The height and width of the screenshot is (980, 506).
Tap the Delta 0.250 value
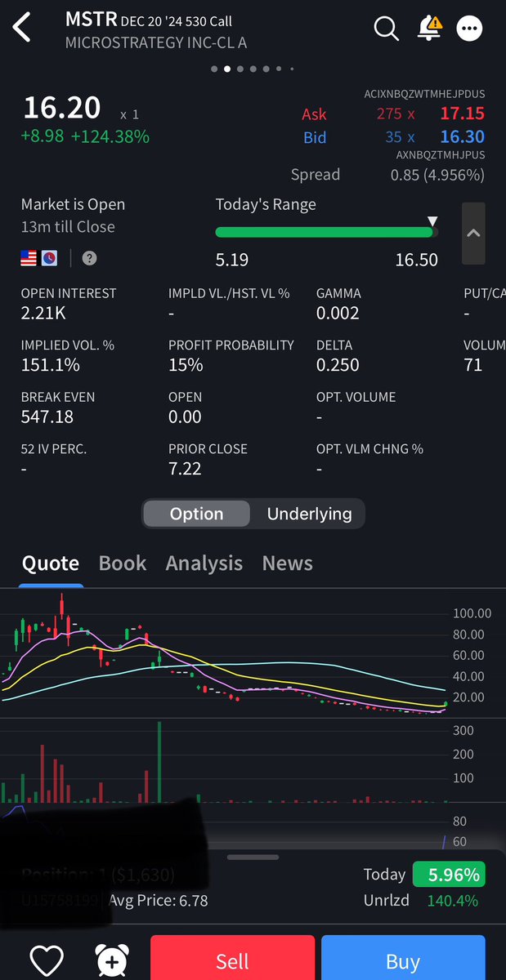coord(338,365)
